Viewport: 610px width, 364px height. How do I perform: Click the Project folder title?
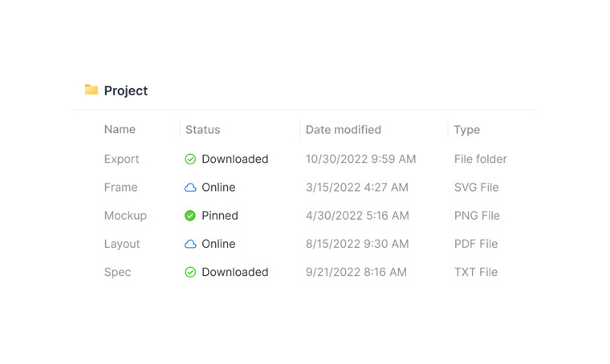(x=126, y=91)
